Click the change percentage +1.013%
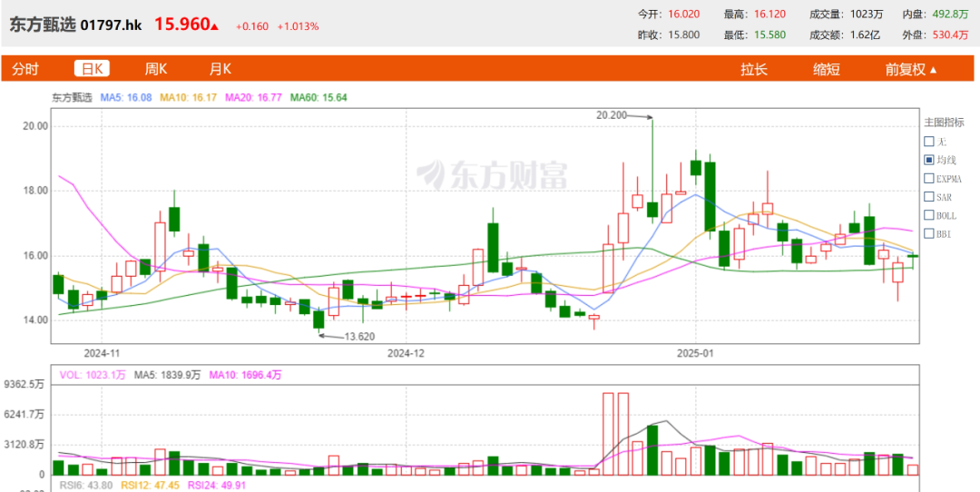 click(x=299, y=26)
